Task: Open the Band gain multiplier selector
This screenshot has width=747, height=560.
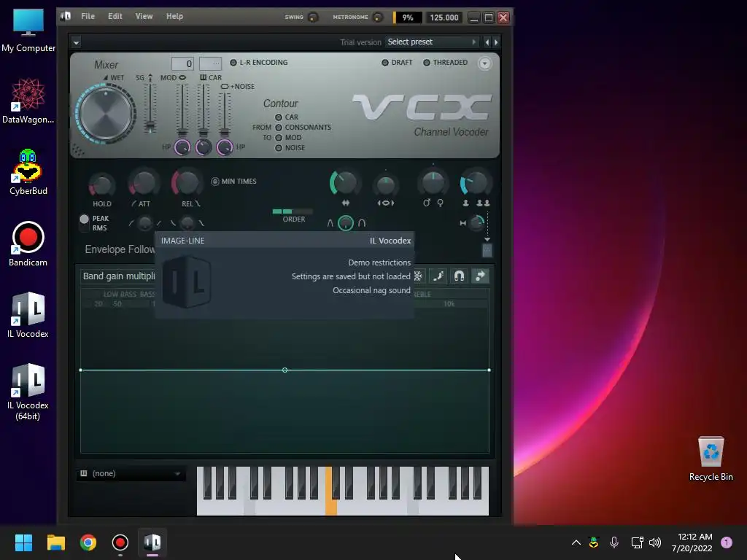Action: click(118, 276)
